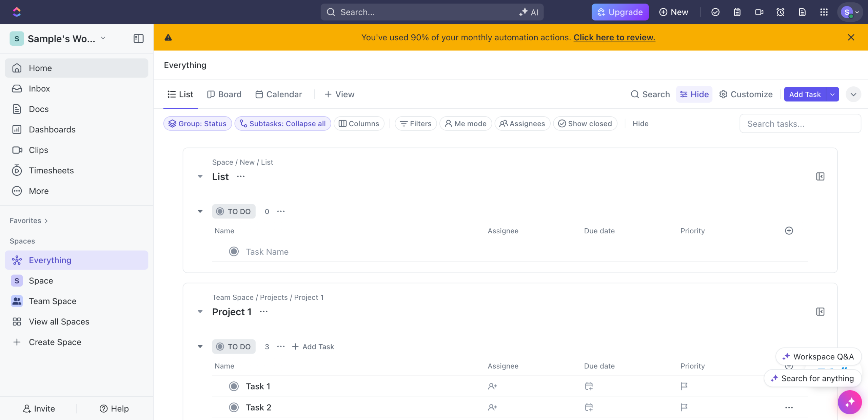This screenshot has width=868, height=420.
Task: Click the pink AI assistant orb
Action: (x=849, y=402)
